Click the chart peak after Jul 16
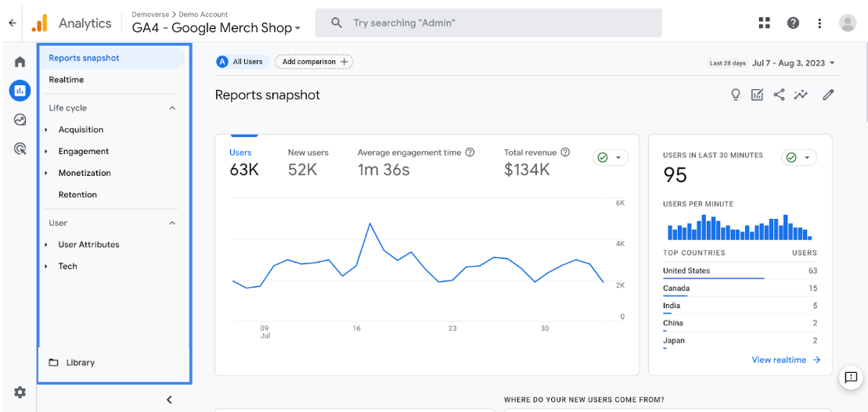The width and height of the screenshot is (868, 412). [369, 224]
